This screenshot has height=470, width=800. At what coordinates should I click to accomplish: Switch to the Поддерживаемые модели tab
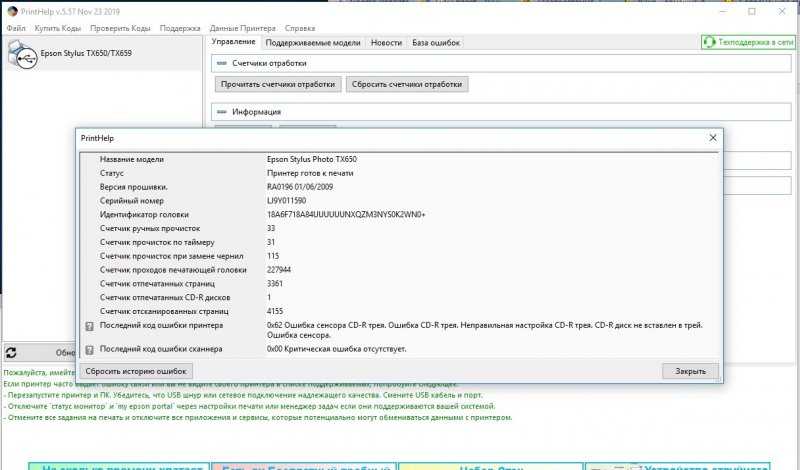click(x=313, y=43)
